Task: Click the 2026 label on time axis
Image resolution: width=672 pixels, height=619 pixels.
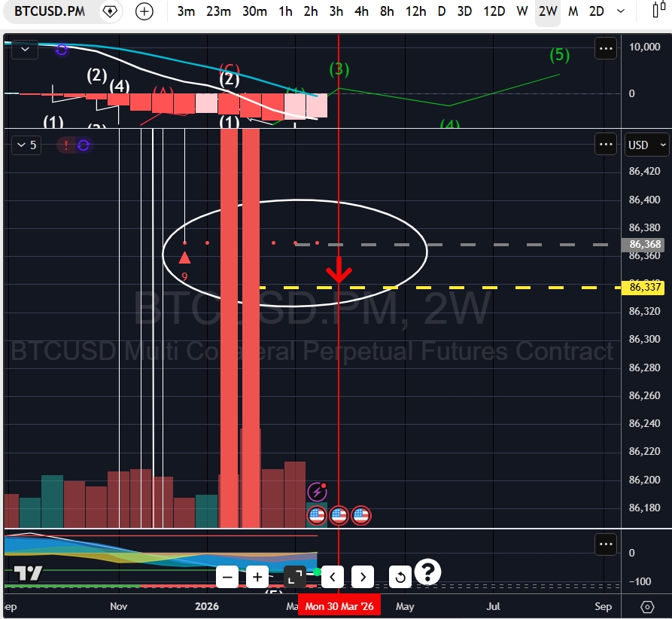Action: click(207, 606)
